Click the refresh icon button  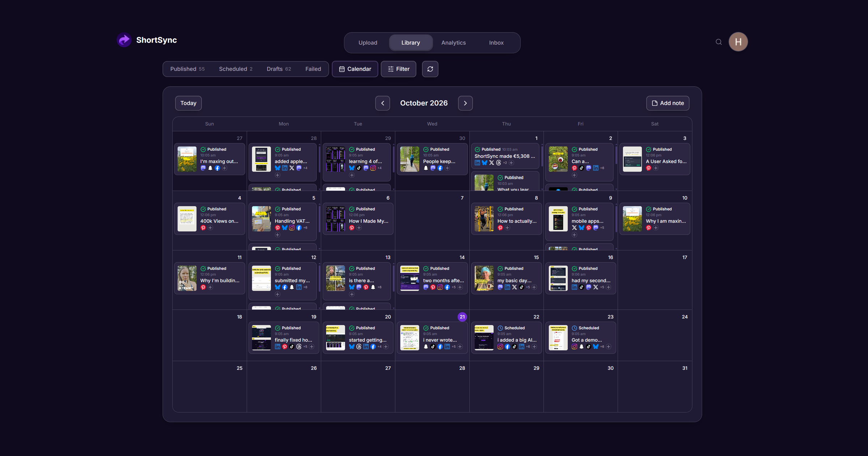[430, 69]
